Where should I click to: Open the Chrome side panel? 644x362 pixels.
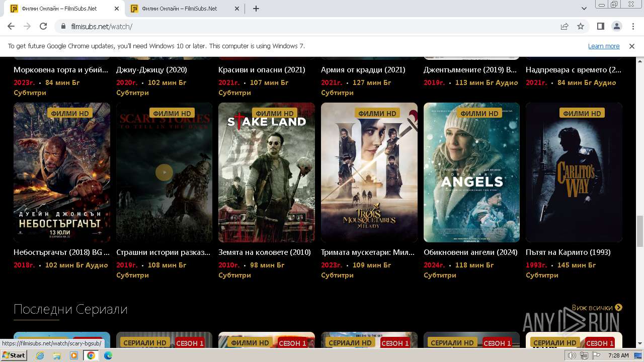pyautogui.click(x=600, y=26)
